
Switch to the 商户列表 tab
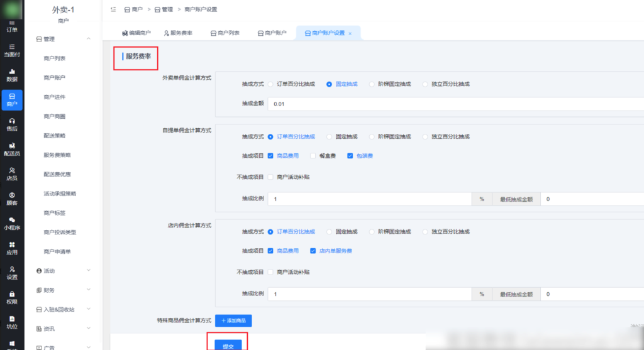(225, 33)
